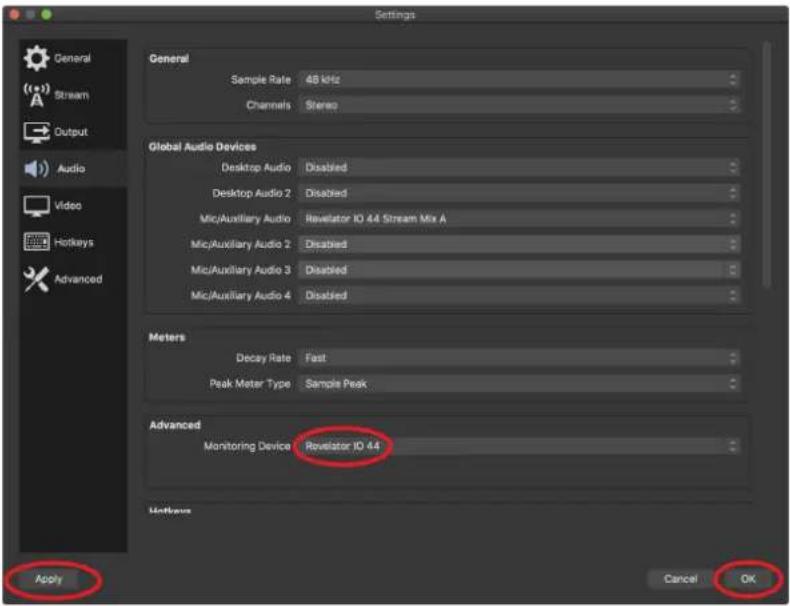Confirm settings with the OK button
The height and width of the screenshot is (606, 790).
tap(748, 579)
